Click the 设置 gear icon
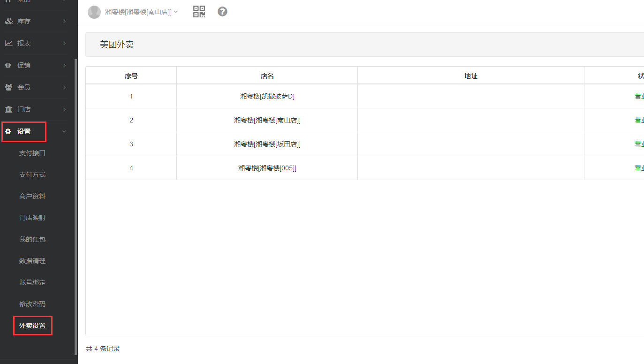Viewport: 644px width, 364px height. pyautogui.click(x=8, y=132)
